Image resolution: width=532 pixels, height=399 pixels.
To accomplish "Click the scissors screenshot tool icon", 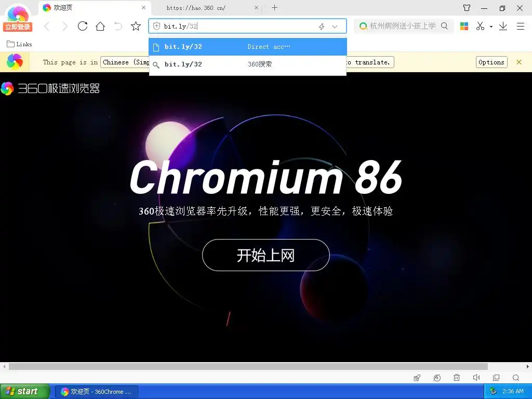I will pyautogui.click(x=480, y=26).
